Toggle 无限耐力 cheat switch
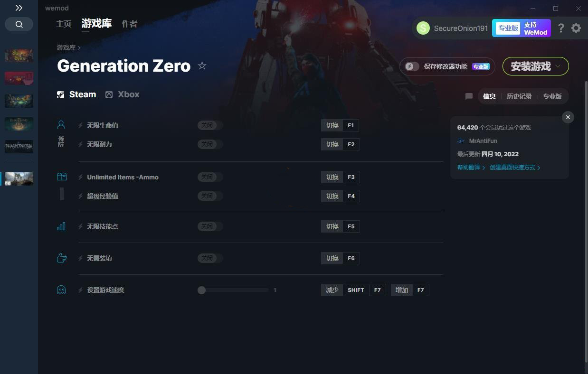This screenshot has height=374, width=588. tap(210, 144)
